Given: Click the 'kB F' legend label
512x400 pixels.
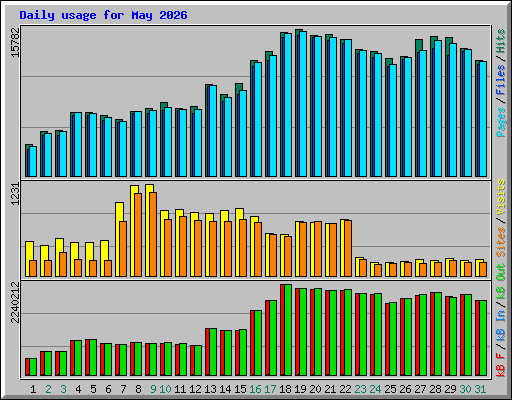Looking at the screenshot, I should coord(501,364).
